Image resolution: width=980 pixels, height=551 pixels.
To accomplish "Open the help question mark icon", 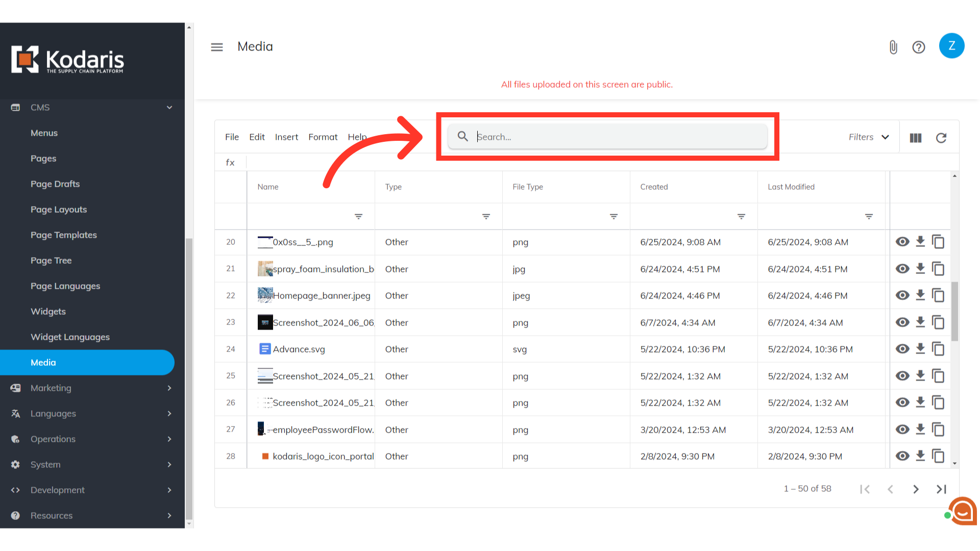I will [x=919, y=47].
